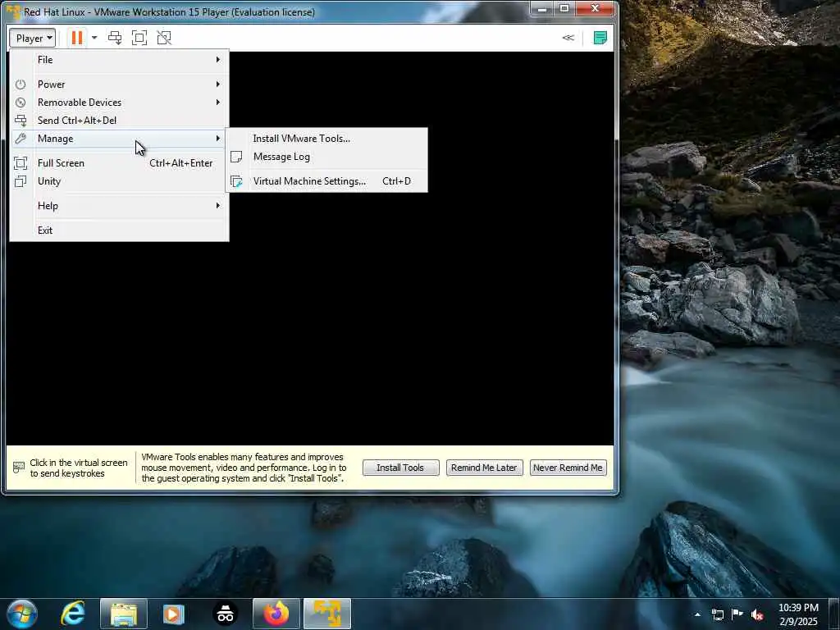840x630 pixels.
Task: Click the Install Tools button
Action: (x=400, y=468)
